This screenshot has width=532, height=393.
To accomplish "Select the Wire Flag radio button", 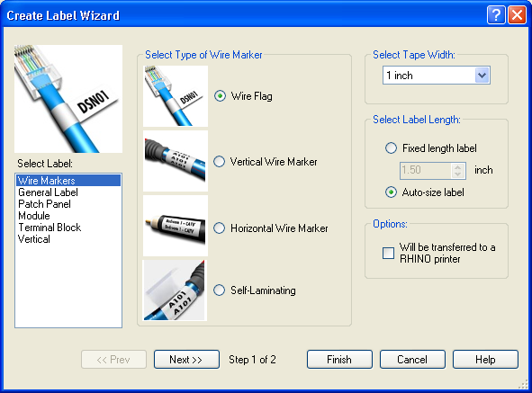I will pos(220,96).
